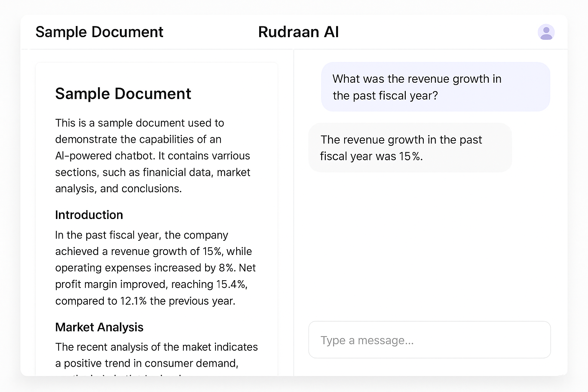The image size is (588, 392).
Task: Click the paragraph under the Introduction heading
Action: 155,268
